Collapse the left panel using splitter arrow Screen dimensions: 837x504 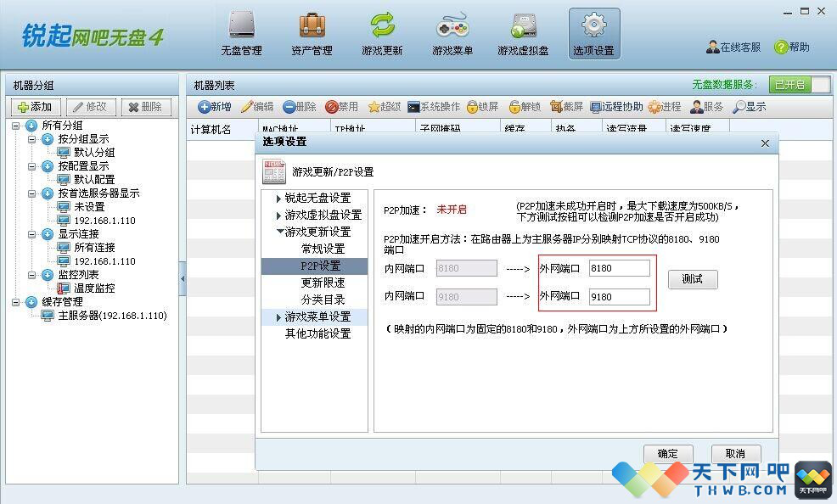[183, 278]
